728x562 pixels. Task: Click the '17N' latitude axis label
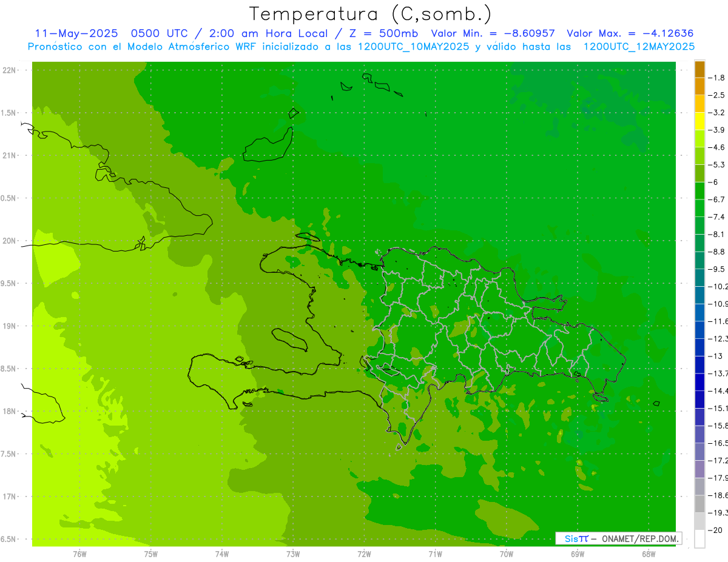[x=10, y=497]
